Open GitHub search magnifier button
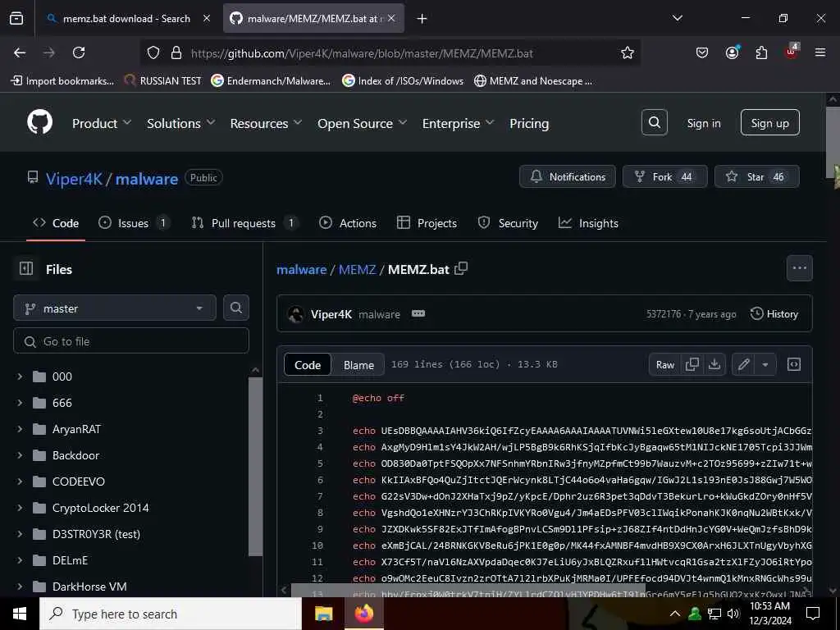This screenshot has width=840, height=630. [x=654, y=123]
